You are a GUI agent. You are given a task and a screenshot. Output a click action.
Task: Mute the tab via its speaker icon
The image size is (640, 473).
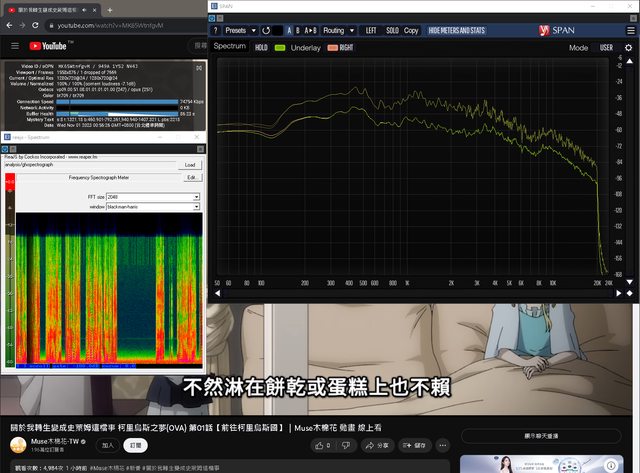coord(84,10)
